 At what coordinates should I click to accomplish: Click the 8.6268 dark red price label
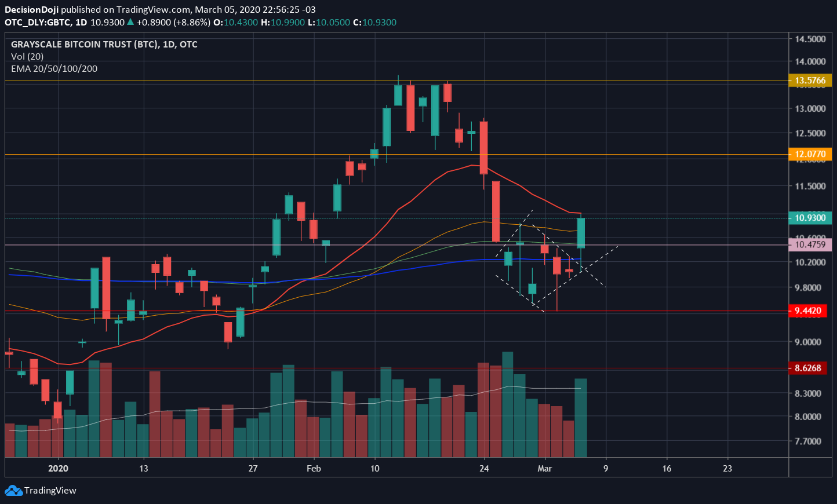coord(808,368)
